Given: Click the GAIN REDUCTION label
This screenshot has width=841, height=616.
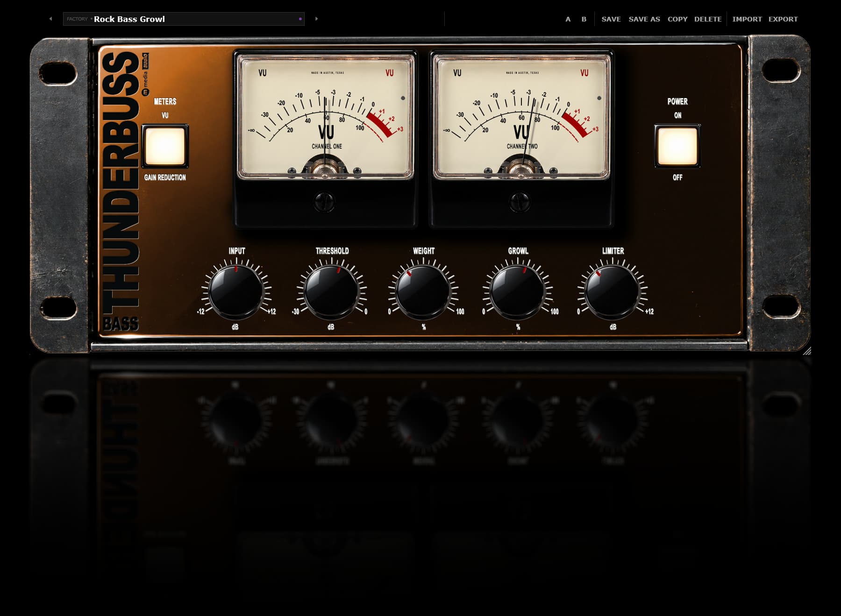Looking at the screenshot, I should coord(165,177).
